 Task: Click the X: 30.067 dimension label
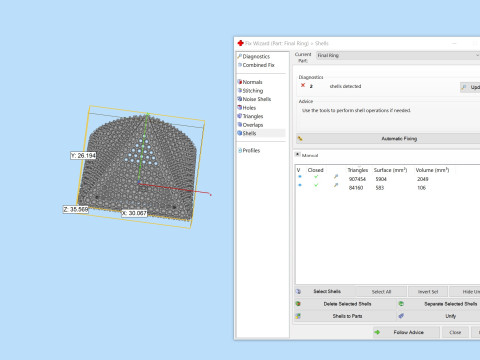pyautogui.click(x=134, y=213)
